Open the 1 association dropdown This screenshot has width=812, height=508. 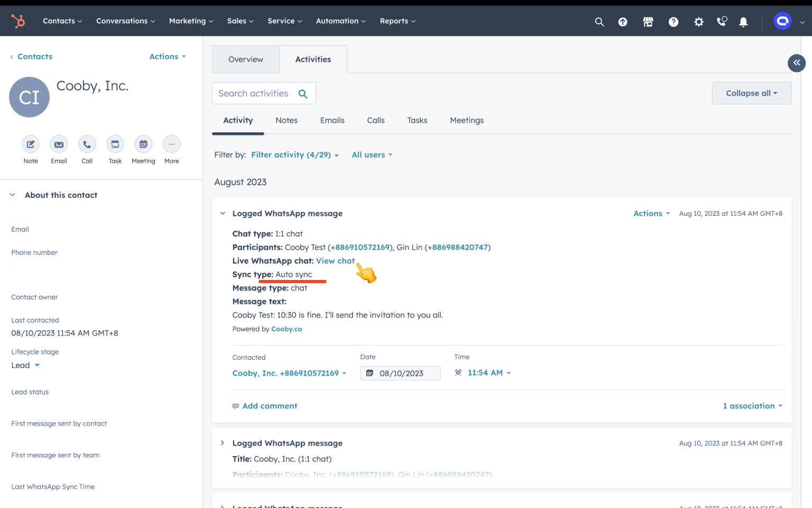tap(753, 406)
